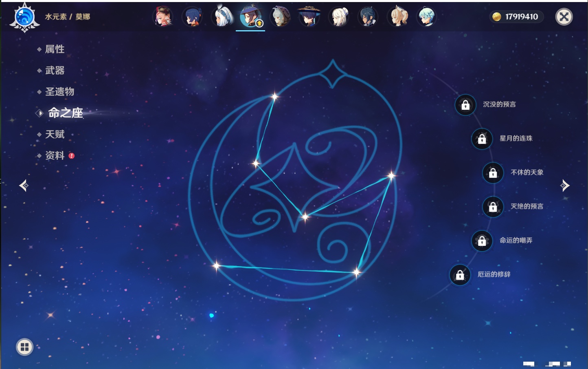Viewport: 588px width, 369px height.
Task: Select Mona's highlighted witch-hat portrait
Action: click(250, 17)
